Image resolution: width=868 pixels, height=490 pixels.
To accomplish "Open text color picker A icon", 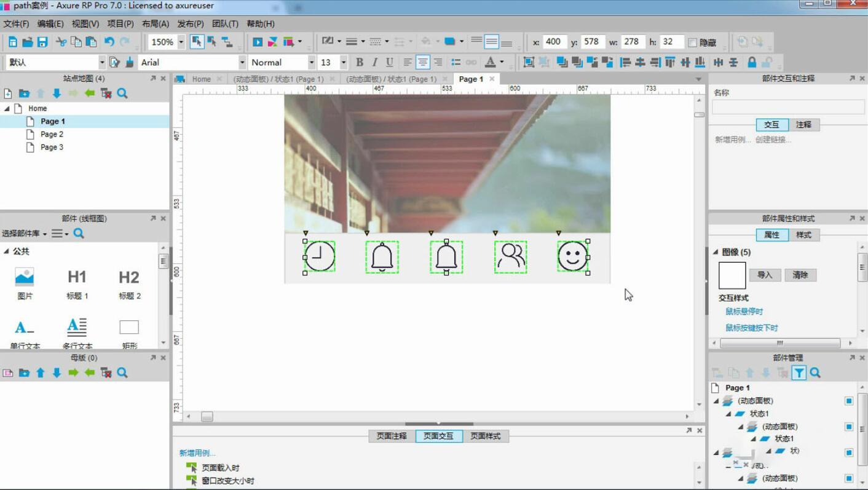I will pos(490,62).
